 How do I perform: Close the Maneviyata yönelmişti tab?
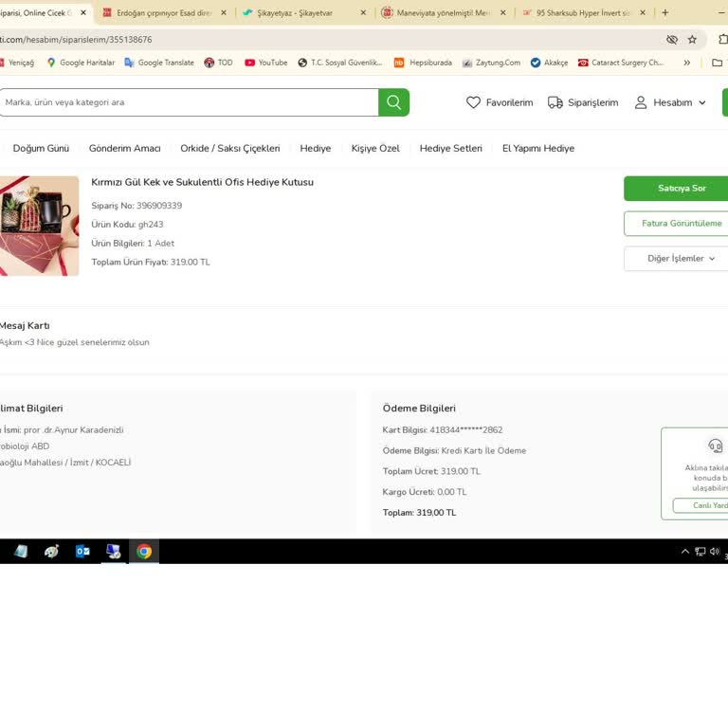pos(502,13)
